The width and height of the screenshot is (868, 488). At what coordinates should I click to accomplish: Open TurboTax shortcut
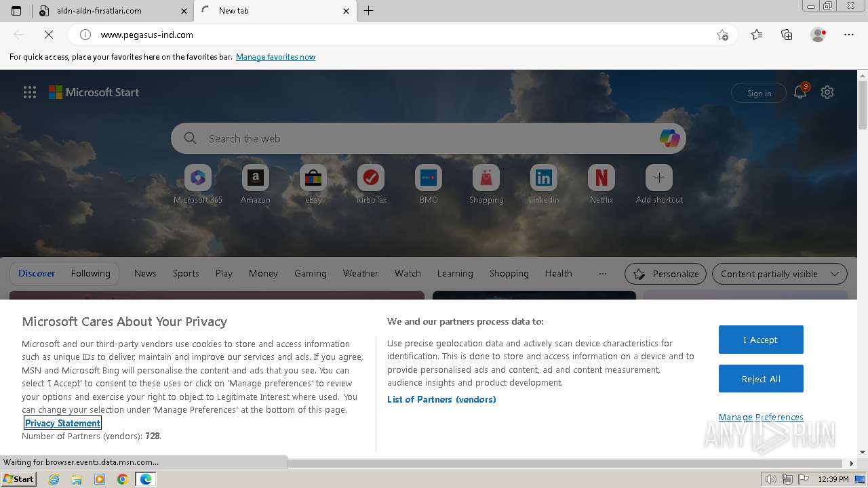pyautogui.click(x=371, y=184)
